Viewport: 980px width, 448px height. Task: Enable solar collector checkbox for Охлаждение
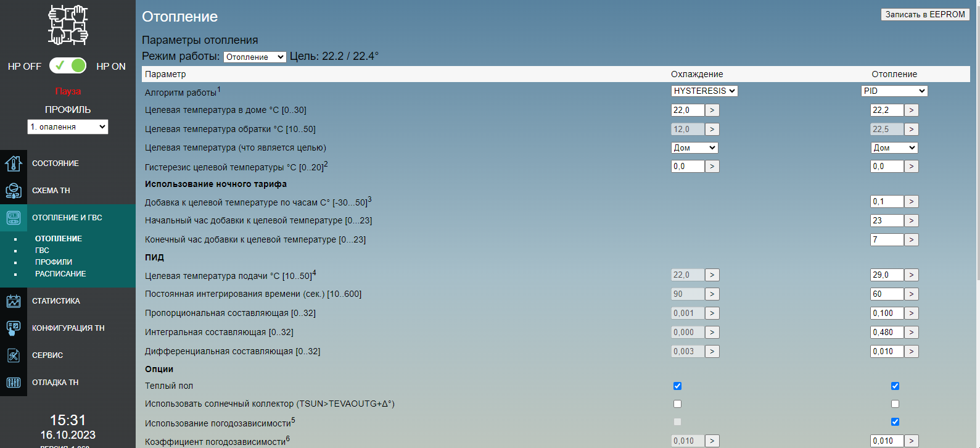677,404
